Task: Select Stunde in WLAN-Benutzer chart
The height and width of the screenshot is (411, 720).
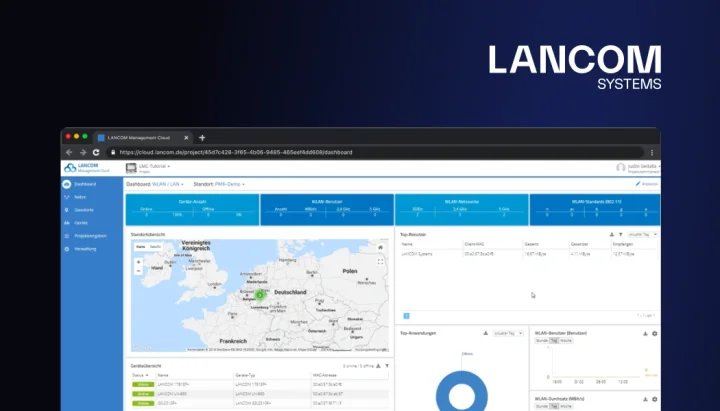Action: 542,341
